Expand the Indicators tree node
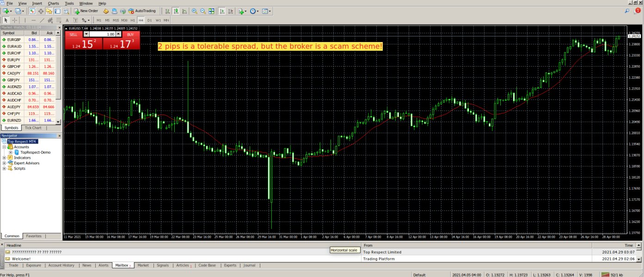The width and height of the screenshot is (644, 277). click(x=5, y=158)
